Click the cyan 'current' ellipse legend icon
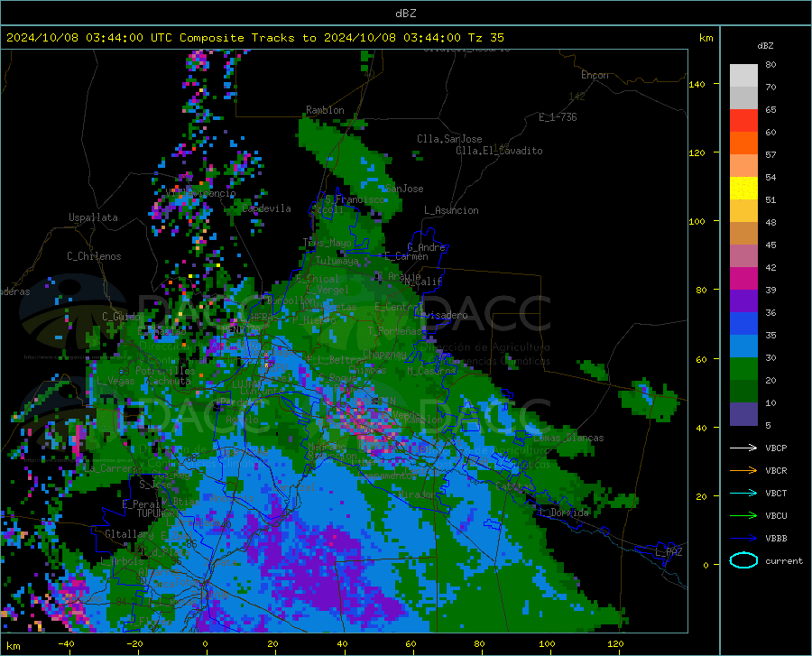Image resolution: width=812 pixels, height=656 pixels. pyautogui.click(x=743, y=560)
